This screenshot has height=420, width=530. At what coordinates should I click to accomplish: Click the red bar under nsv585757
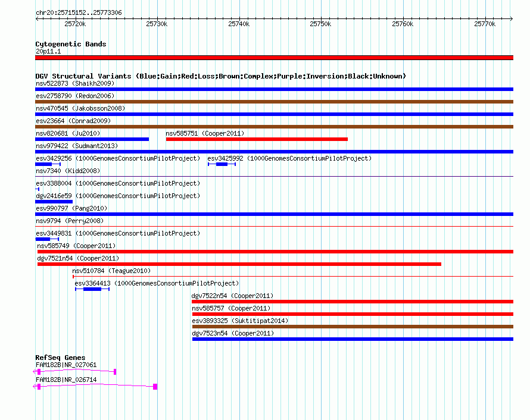coord(353,314)
